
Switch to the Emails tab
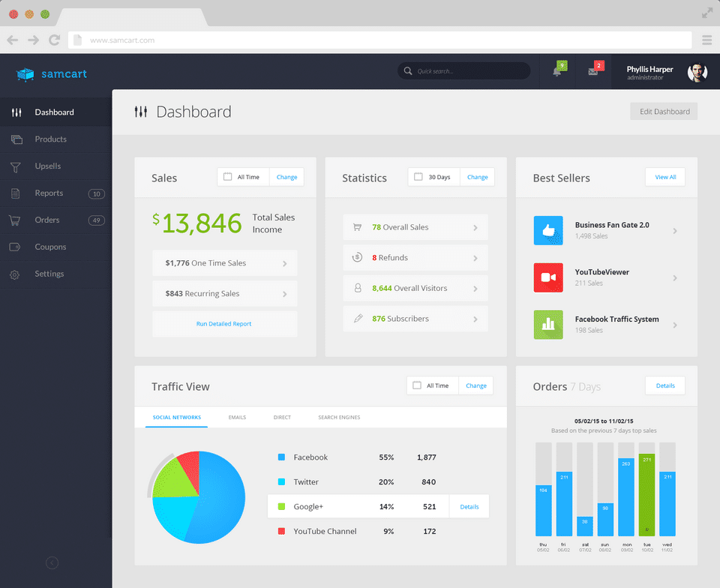pyautogui.click(x=238, y=417)
